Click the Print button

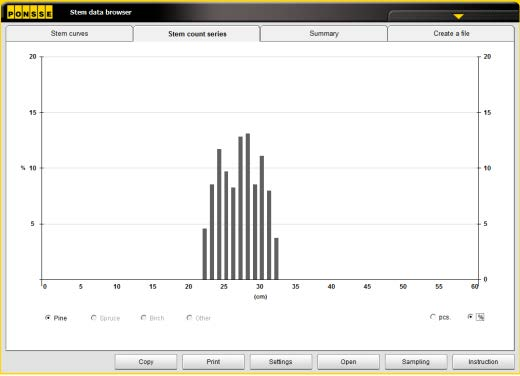pos(213,362)
